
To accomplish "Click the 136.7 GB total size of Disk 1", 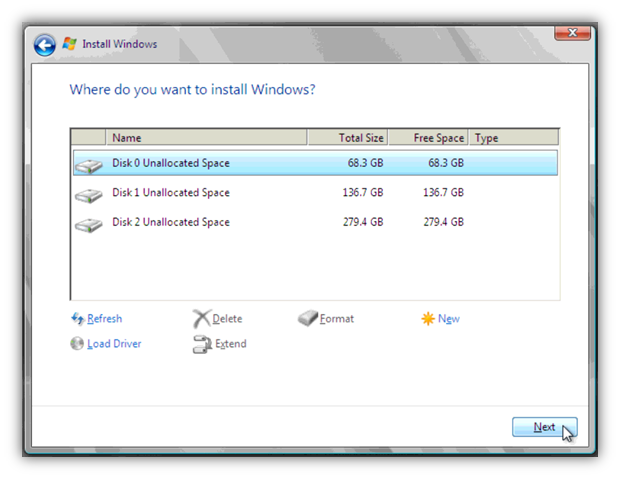I will coord(363,192).
